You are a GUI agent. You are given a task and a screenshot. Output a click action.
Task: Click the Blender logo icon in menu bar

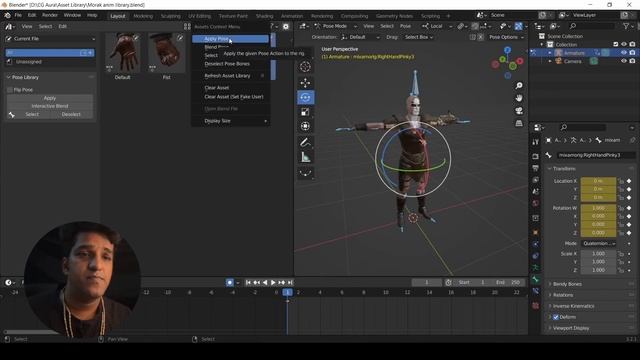pos(7,16)
